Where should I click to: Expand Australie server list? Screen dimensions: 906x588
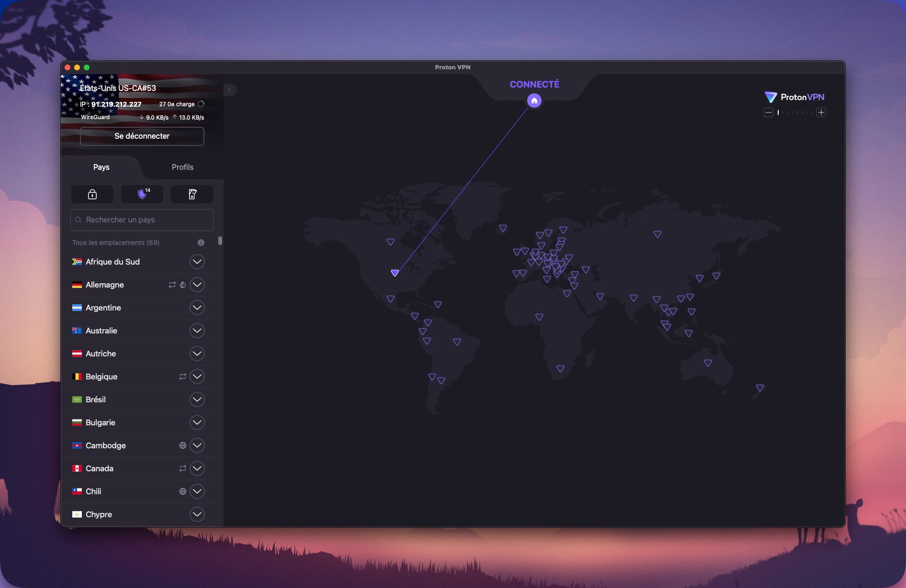tap(197, 331)
